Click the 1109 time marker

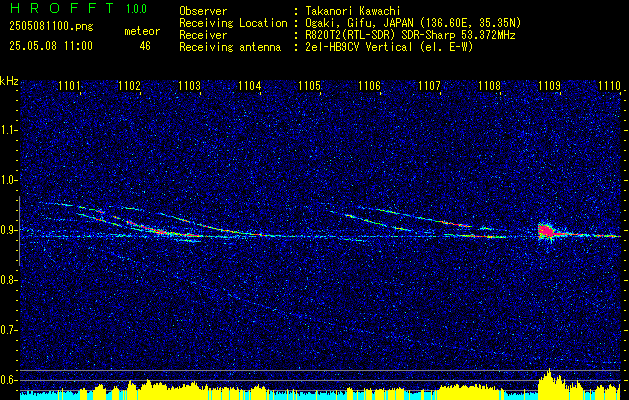point(550,86)
